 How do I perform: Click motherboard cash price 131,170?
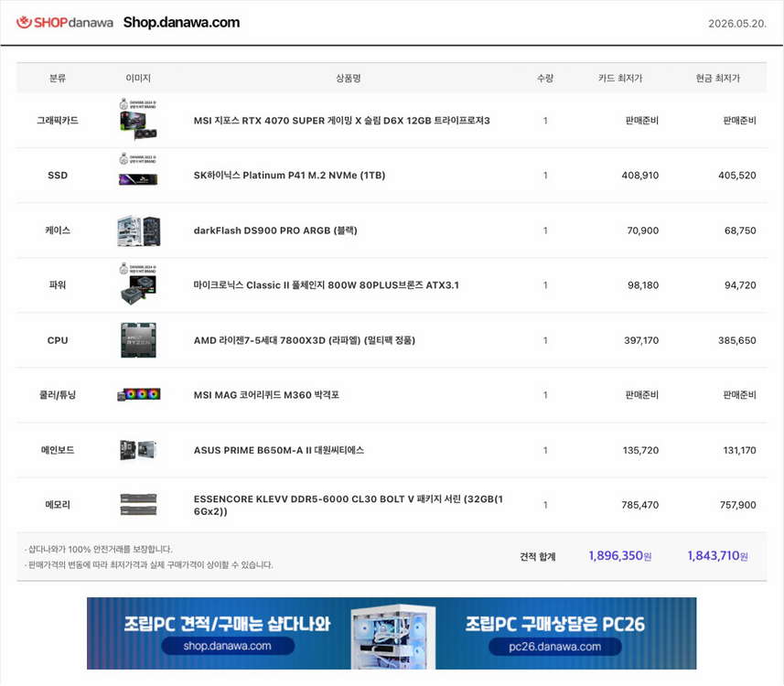[739, 451]
